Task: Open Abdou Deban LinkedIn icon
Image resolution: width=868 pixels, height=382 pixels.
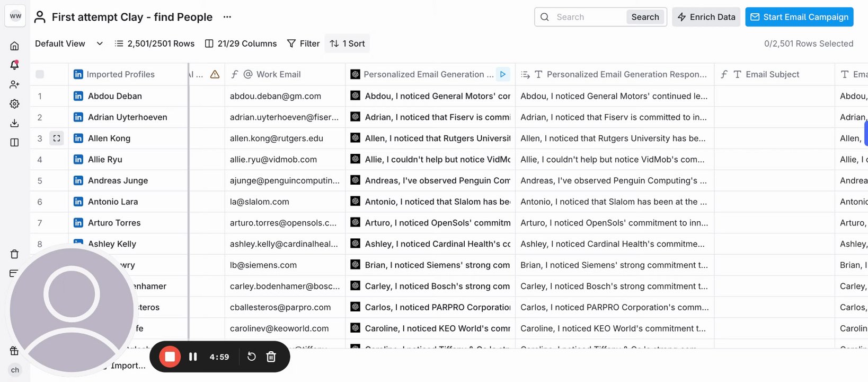Action: coord(78,96)
